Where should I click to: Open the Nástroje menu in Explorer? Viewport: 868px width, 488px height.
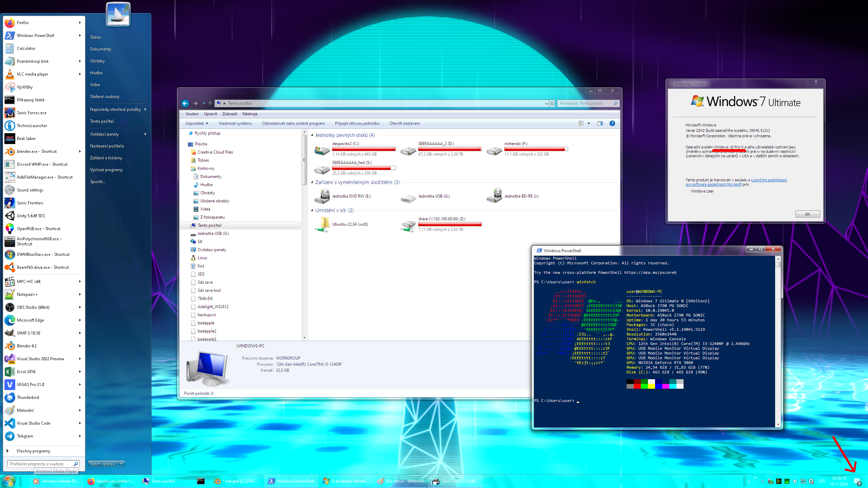coord(250,114)
